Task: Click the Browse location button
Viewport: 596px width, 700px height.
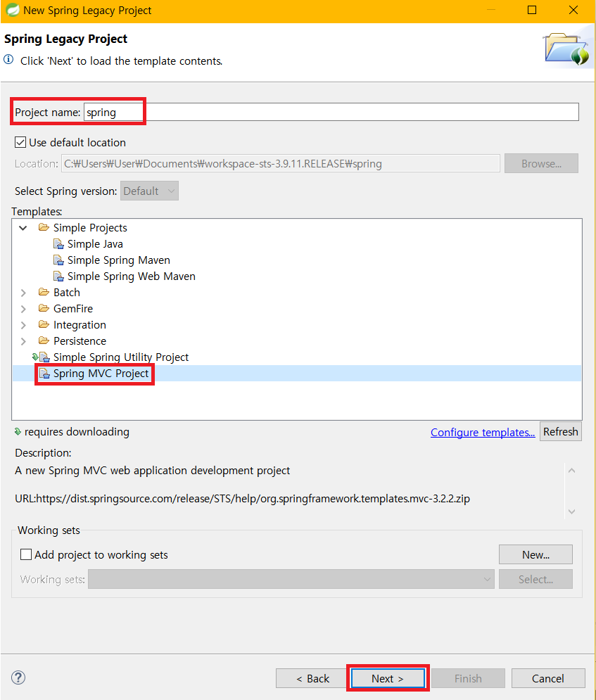Action: [541, 163]
